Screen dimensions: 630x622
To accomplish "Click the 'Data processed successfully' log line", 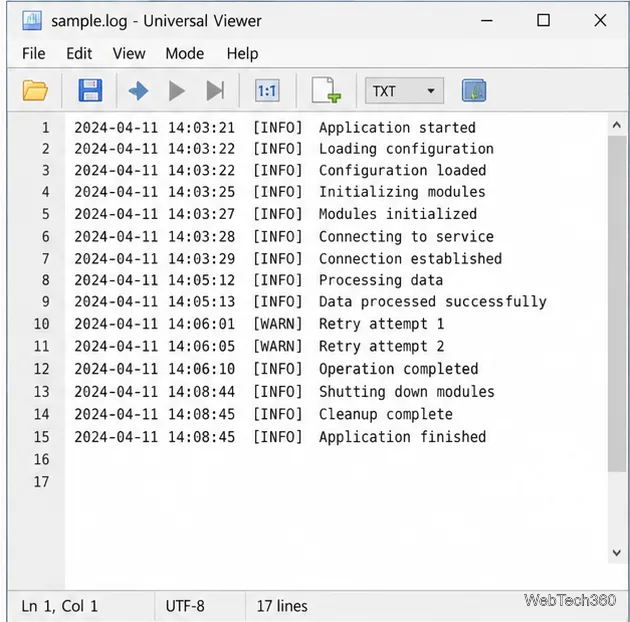I will (310, 302).
